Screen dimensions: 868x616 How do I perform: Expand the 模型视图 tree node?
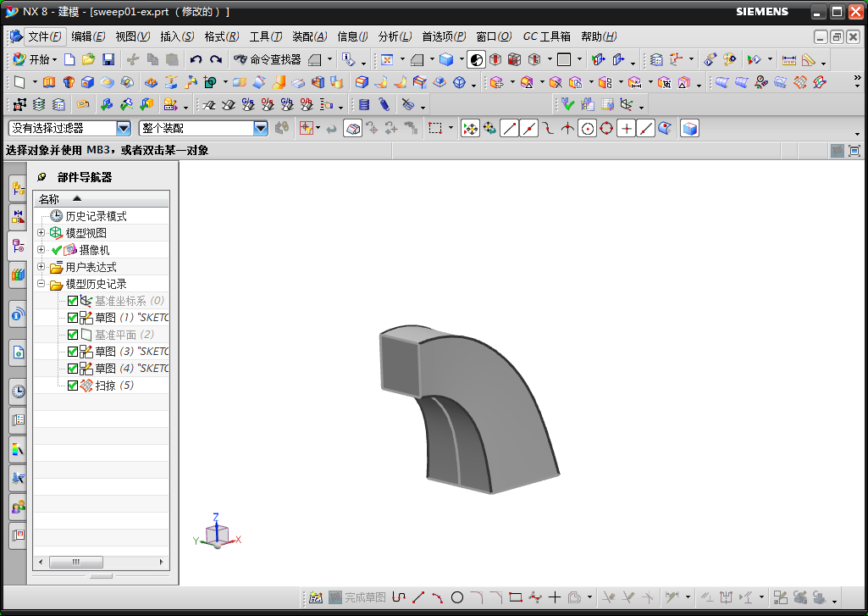(x=41, y=233)
